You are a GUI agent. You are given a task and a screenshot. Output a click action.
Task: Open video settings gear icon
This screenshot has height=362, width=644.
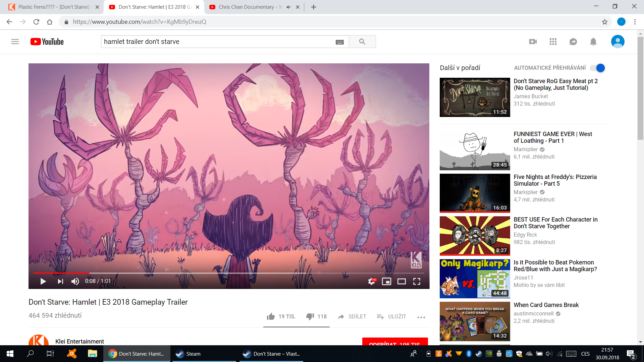click(x=372, y=282)
